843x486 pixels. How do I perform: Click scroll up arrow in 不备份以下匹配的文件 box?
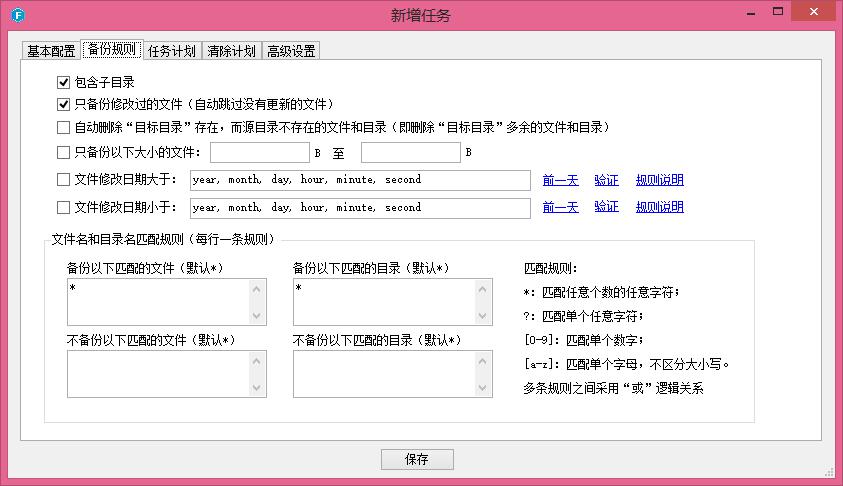click(x=256, y=361)
